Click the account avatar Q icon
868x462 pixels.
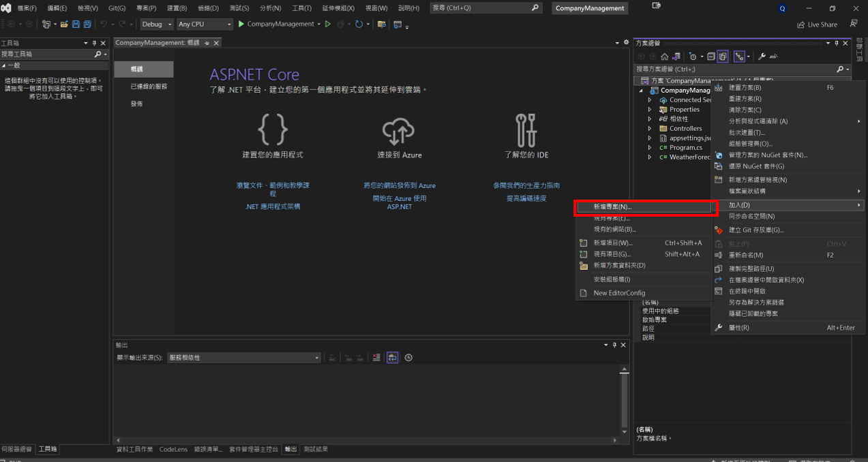click(782, 8)
